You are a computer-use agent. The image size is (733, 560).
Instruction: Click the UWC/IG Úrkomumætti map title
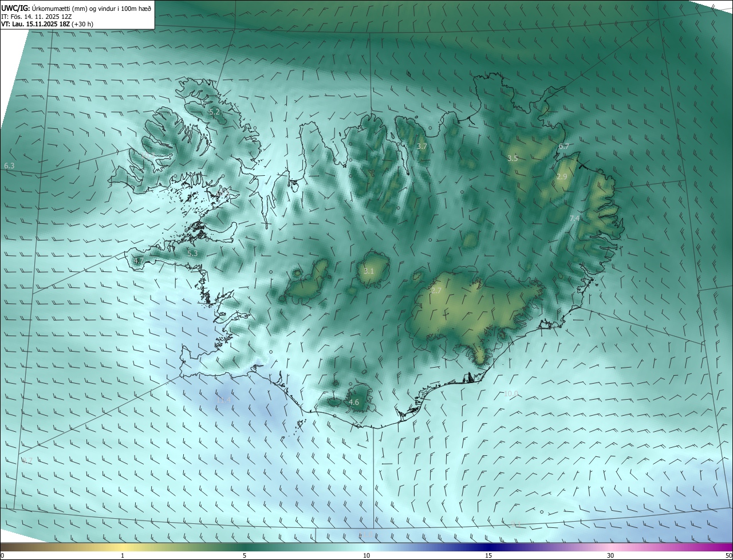[76, 8]
